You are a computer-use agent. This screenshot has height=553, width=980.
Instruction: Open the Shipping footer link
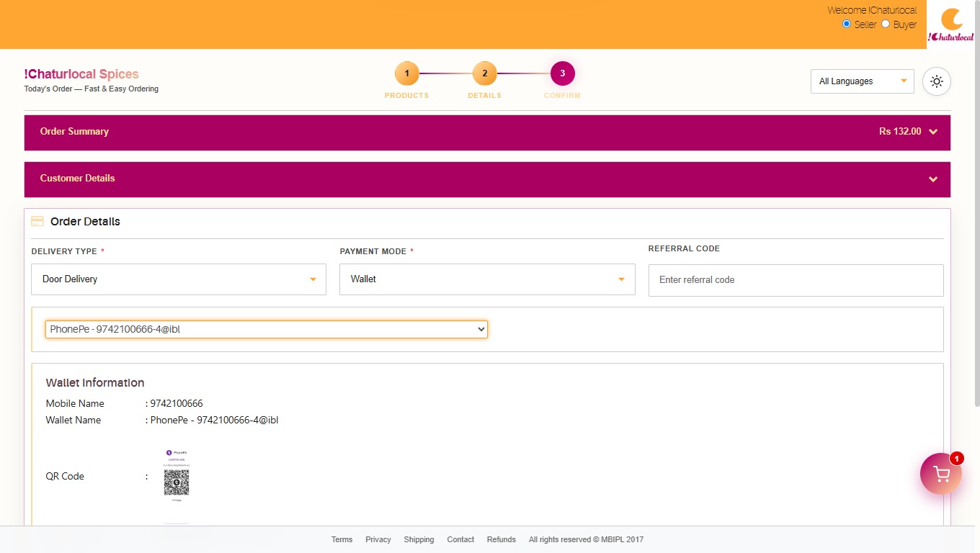tap(419, 539)
